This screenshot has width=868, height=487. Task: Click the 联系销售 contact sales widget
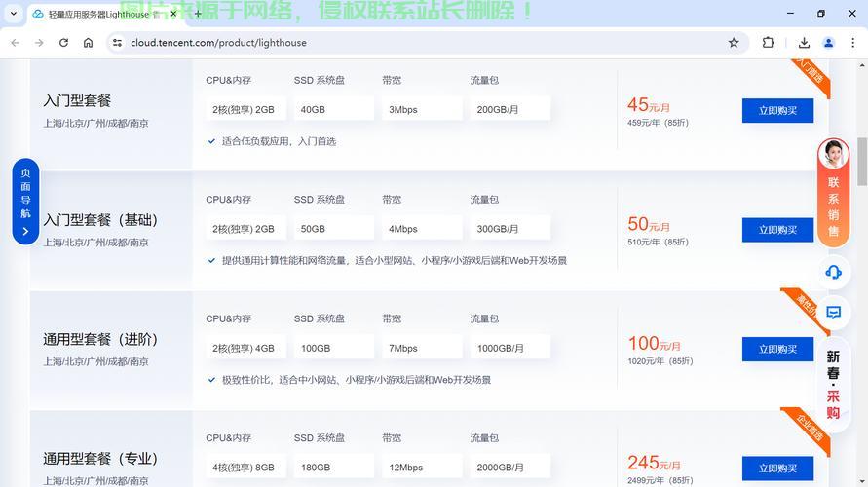[833, 193]
